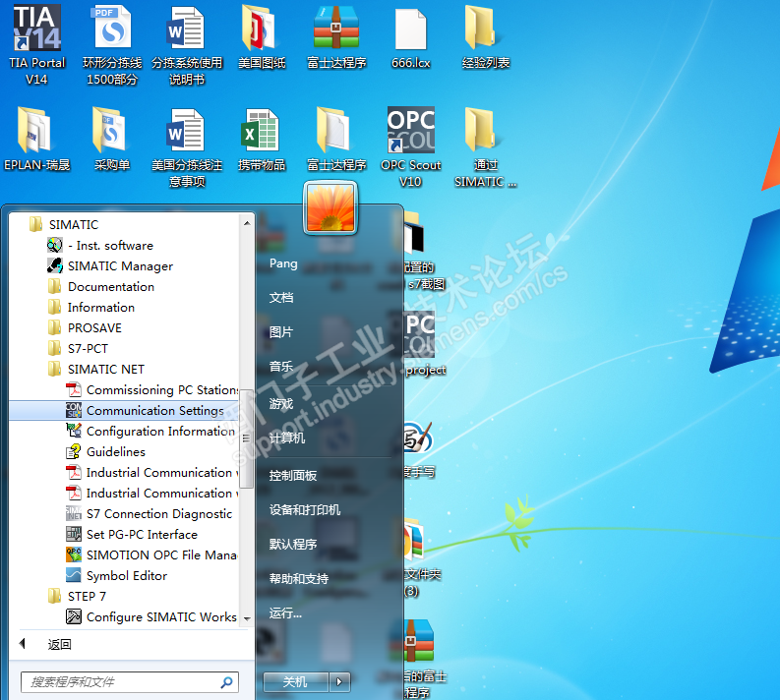Open the 经验列表 folder
The height and width of the screenshot is (700, 780).
(x=486, y=37)
